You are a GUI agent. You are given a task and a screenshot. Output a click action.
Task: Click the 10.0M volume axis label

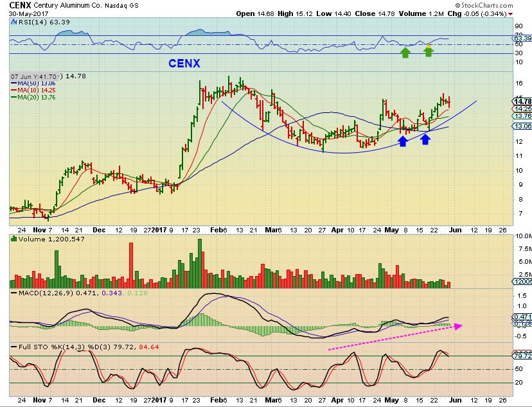524,236
